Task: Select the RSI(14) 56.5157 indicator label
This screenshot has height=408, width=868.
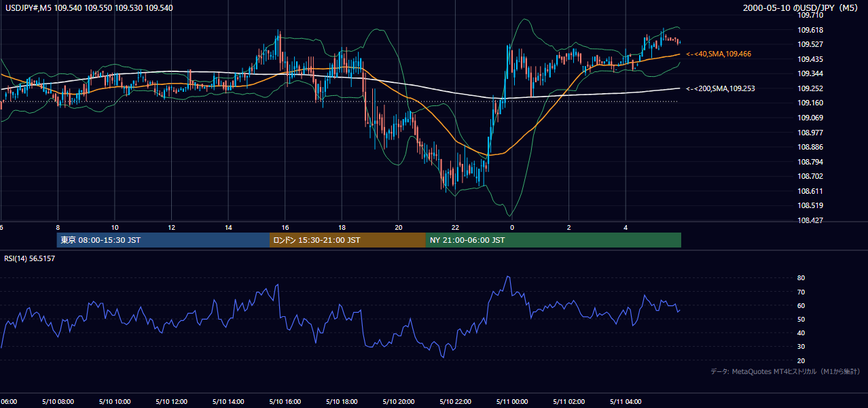Action: coord(30,258)
